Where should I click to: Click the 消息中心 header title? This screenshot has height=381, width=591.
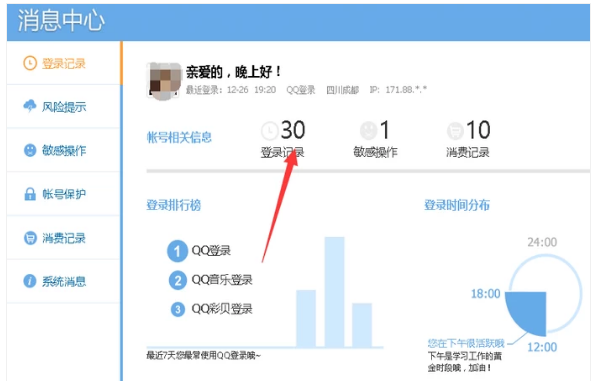click(x=61, y=20)
